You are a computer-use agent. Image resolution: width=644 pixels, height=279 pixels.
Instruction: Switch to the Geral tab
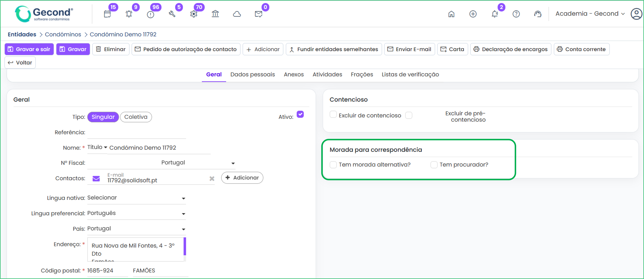click(x=214, y=75)
